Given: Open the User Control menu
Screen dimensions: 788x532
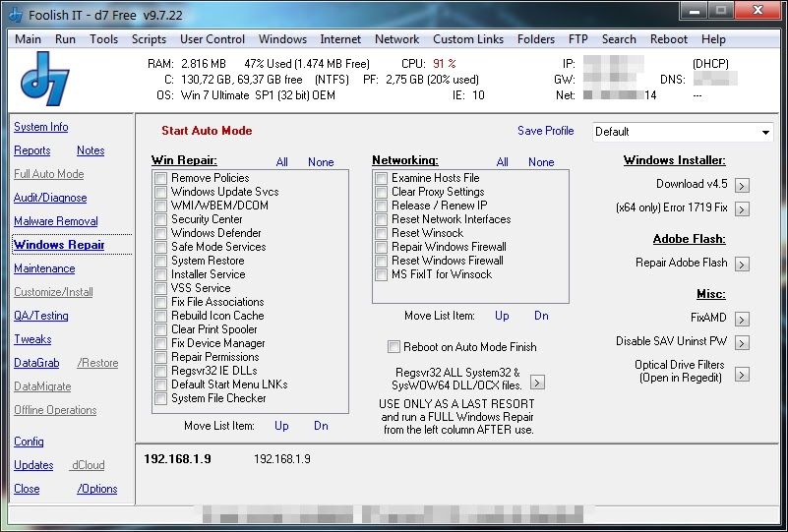Looking at the screenshot, I should pos(212,39).
